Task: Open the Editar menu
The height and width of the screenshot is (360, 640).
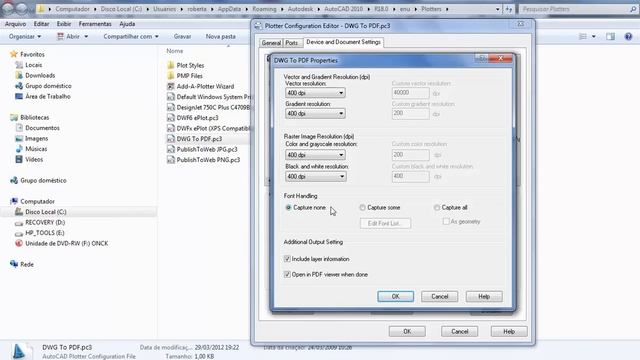Action: click(x=41, y=24)
